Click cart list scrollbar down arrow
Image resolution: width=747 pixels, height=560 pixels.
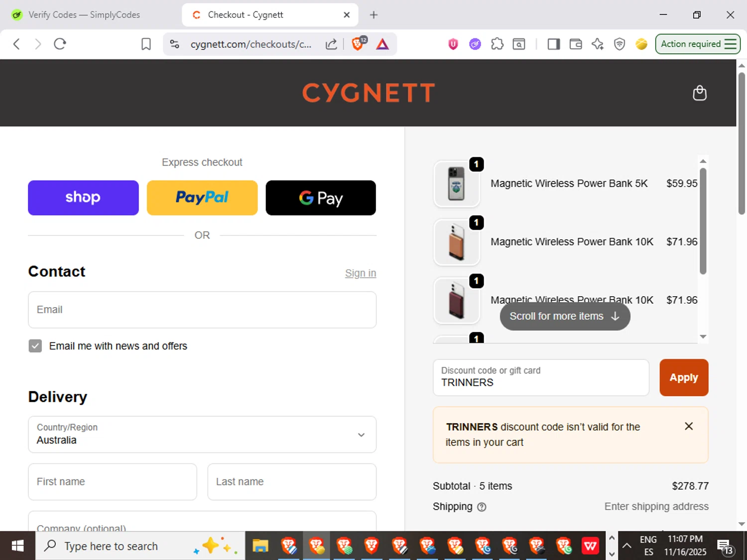click(x=703, y=337)
